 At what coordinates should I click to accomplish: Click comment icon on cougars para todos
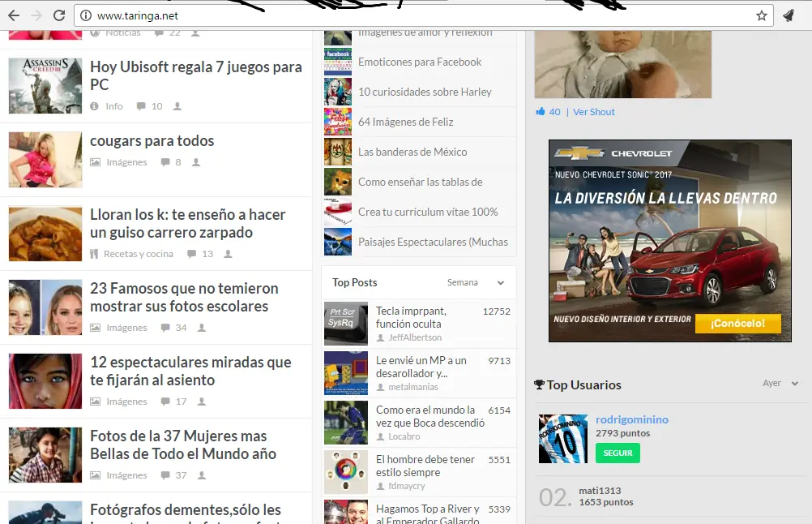pyautogui.click(x=165, y=162)
